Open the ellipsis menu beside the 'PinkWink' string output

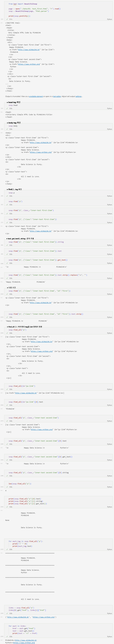pyautogui.click(x=2, y=409)
